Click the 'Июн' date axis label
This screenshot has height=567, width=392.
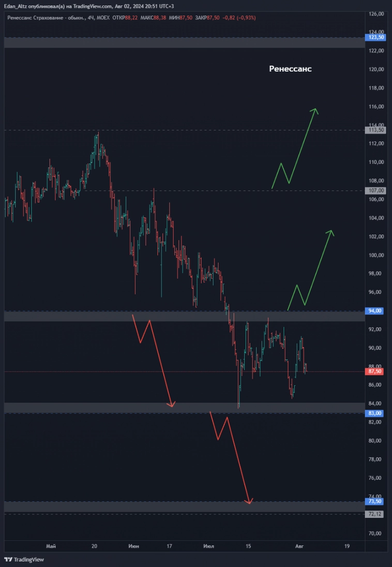pyautogui.click(x=134, y=546)
